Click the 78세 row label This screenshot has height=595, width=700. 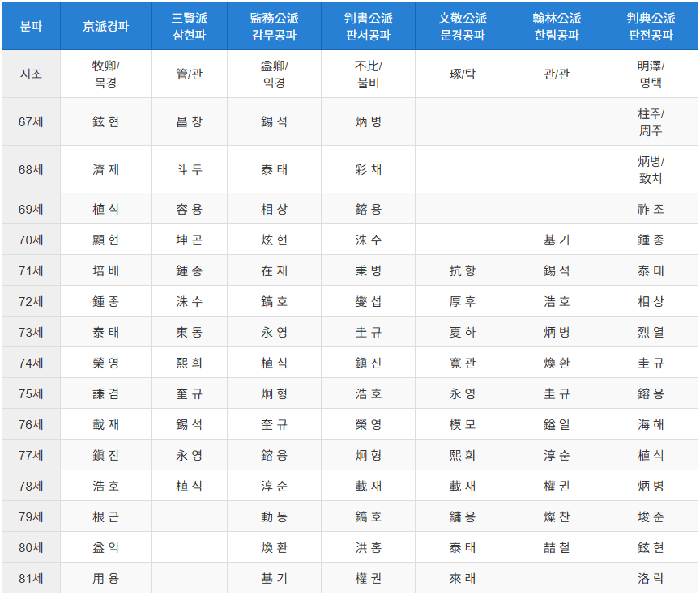point(31,486)
